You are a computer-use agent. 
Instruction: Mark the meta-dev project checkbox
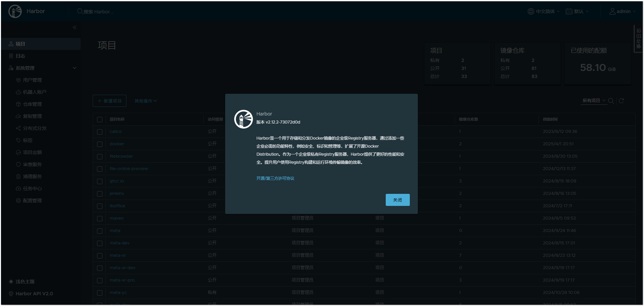(x=100, y=243)
